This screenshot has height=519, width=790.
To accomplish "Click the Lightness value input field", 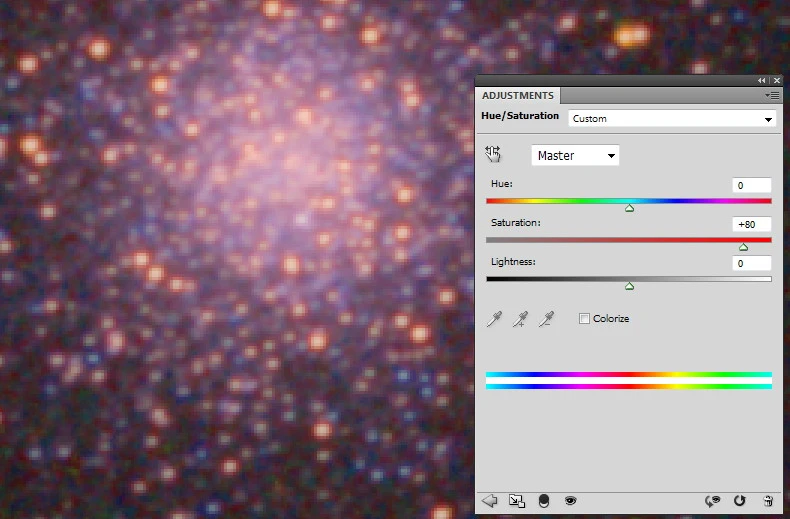I will click(x=751, y=263).
